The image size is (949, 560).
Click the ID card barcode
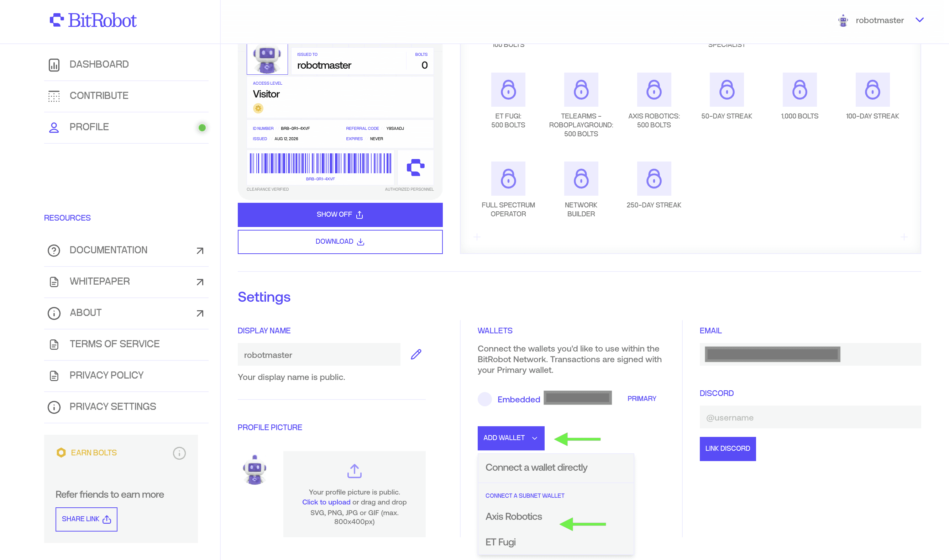[x=320, y=163]
